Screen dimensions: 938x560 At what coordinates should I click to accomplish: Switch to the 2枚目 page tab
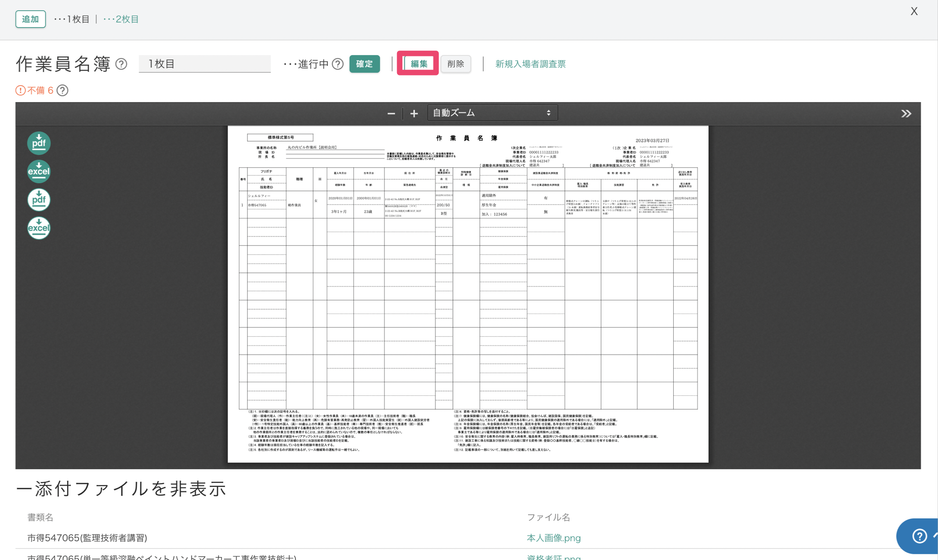point(121,19)
